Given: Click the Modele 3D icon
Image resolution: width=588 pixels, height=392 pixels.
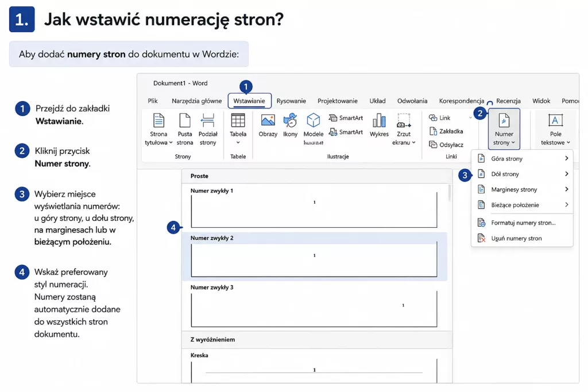Looking at the screenshot, I should tap(313, 121).
